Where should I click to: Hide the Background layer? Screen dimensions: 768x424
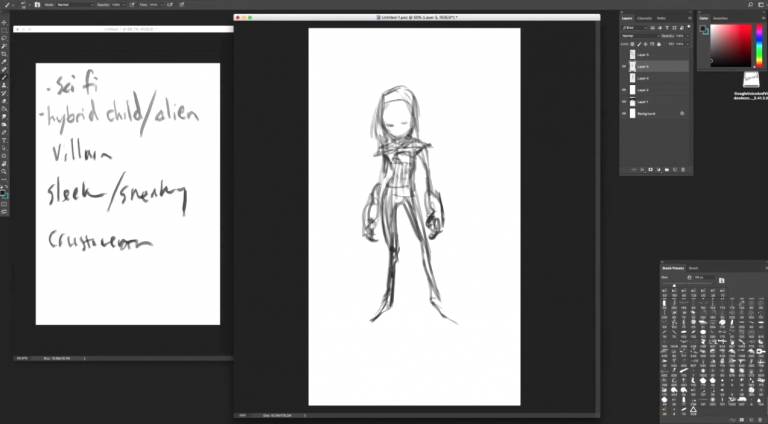[625, 114]
